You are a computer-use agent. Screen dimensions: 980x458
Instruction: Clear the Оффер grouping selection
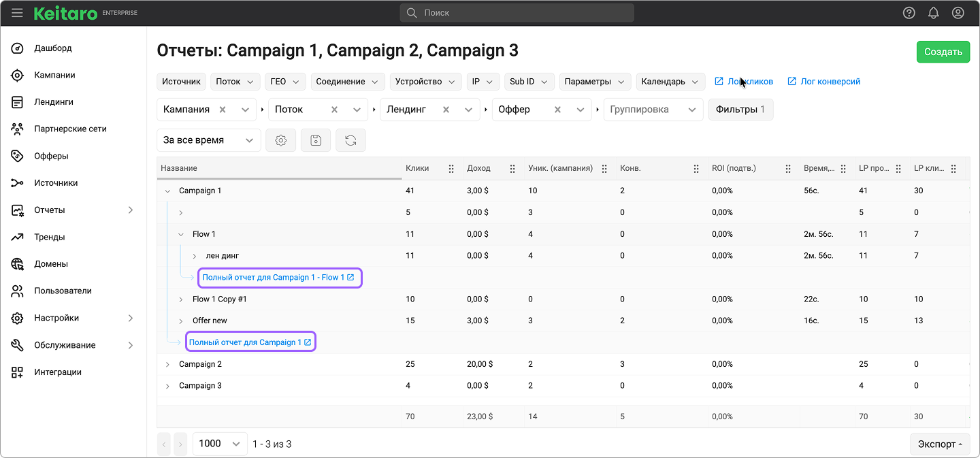pos(557,110)
